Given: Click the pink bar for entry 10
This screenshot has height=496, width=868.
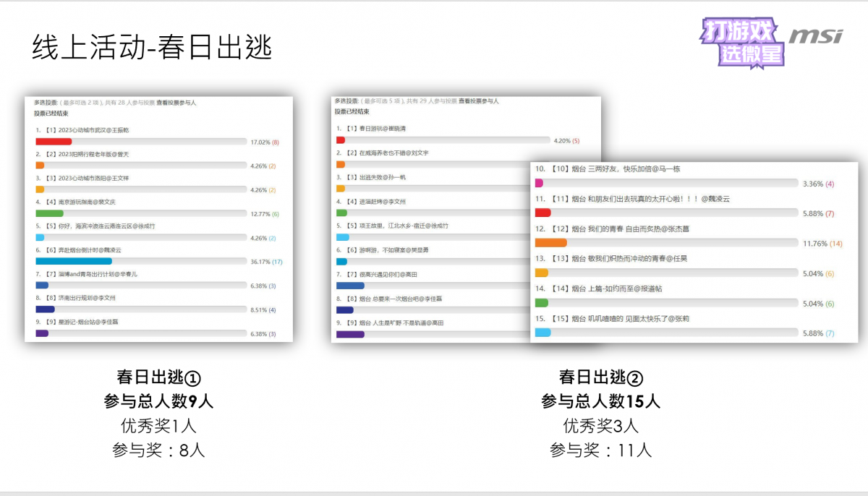Looking at the screenshot, I should 540,183.
